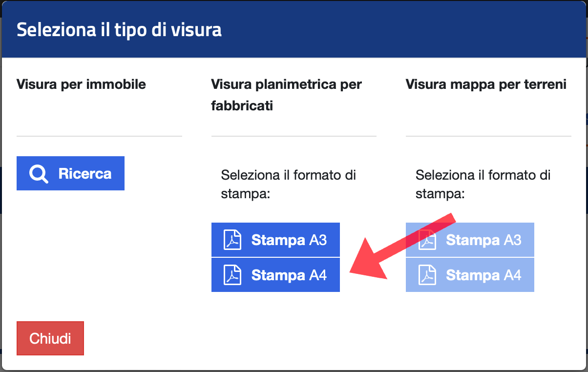Click PDF icon on fabbricati Stampa A3
588x372 pixels.
click(232, 240)
